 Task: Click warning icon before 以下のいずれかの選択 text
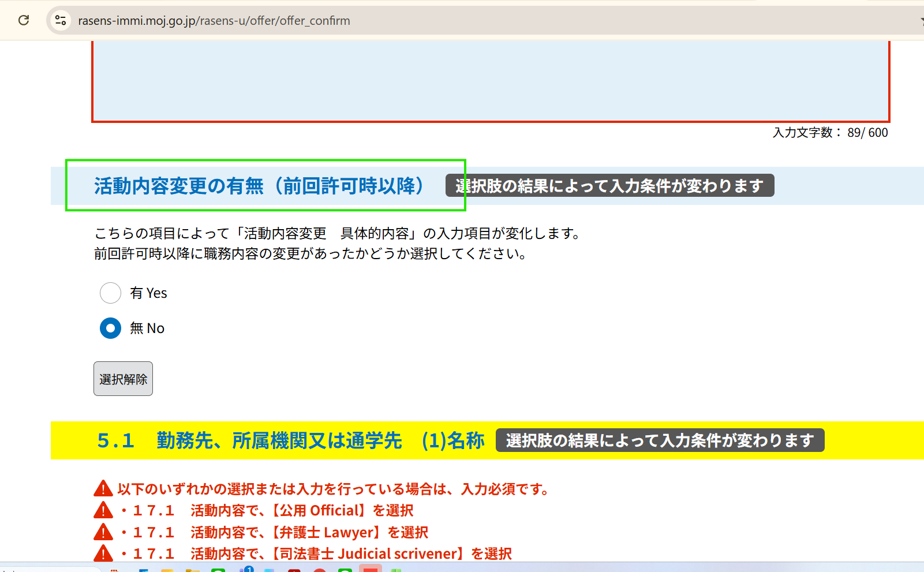(x=103, y=489)
